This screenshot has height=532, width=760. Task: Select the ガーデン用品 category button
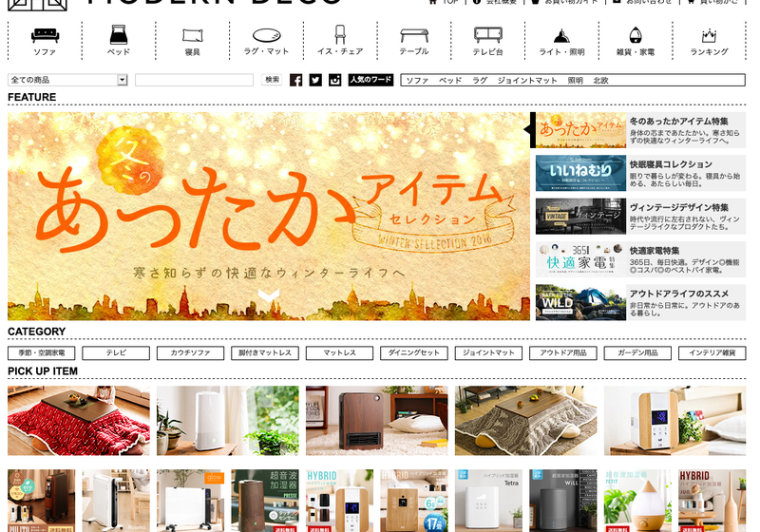point(637,352)
